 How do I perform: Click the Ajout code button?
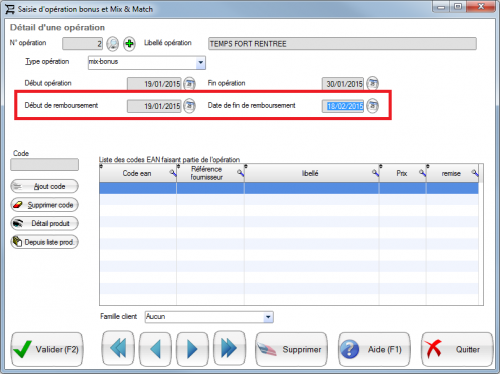45,186
